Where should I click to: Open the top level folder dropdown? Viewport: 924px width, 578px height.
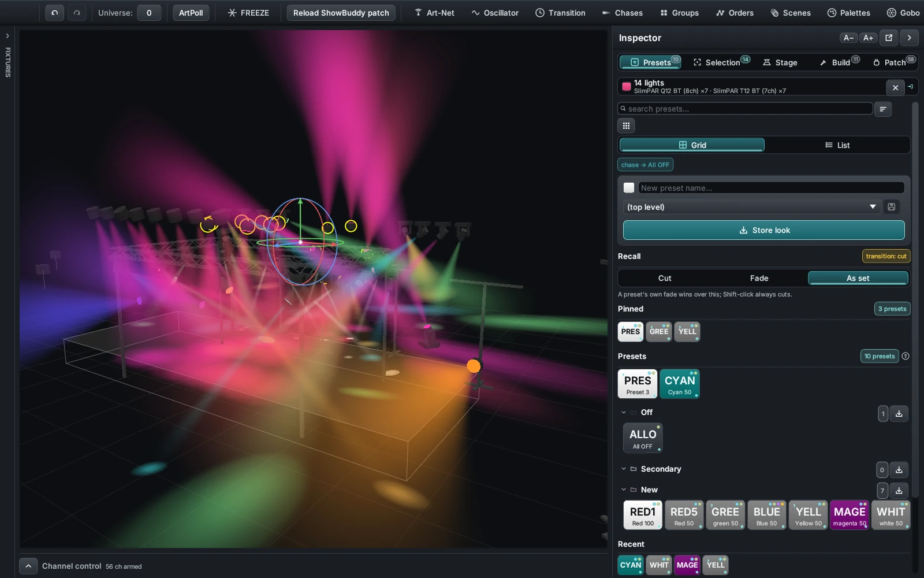[752, 207]
